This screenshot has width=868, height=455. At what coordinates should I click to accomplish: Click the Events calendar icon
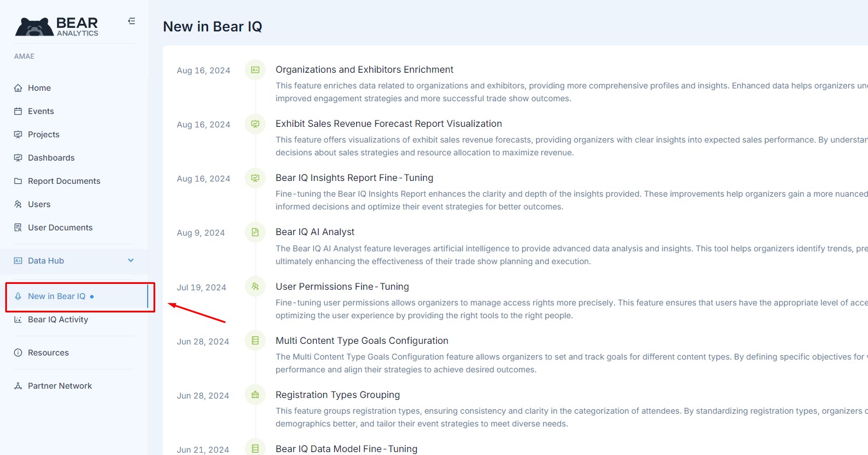click(x=18, y=111)
